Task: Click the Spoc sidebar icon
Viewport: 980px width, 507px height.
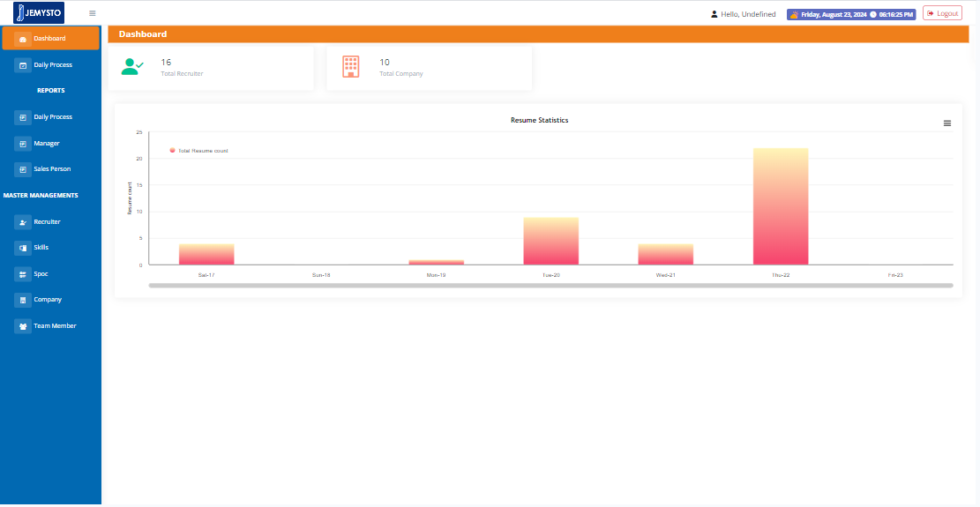Action: click(x=23, y=274)
